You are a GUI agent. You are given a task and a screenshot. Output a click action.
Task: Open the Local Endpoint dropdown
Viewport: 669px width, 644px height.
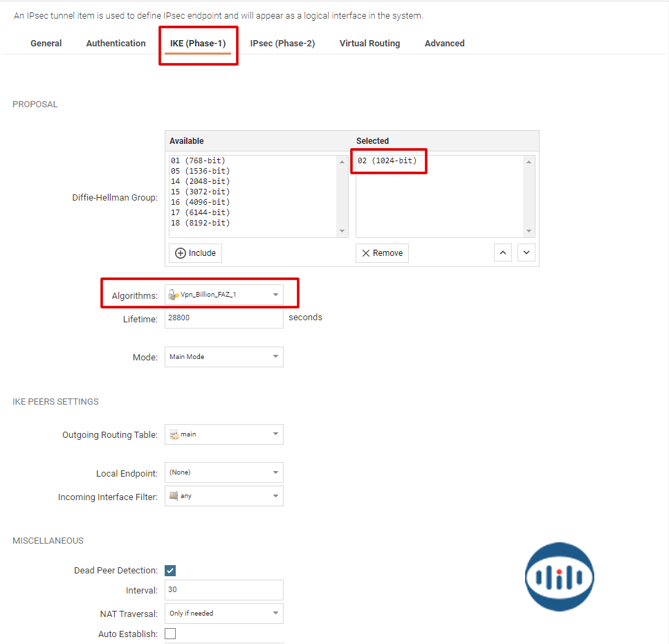275,472
